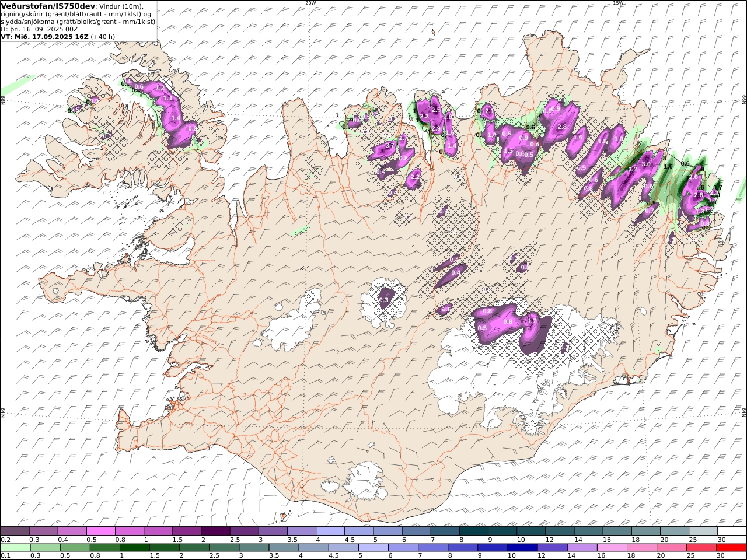Image resolution: width=747 pixels, height=560 pixels.
Task: Pick the top-row 12 teal-gray legend swatch
Action: tap(560, 531)
